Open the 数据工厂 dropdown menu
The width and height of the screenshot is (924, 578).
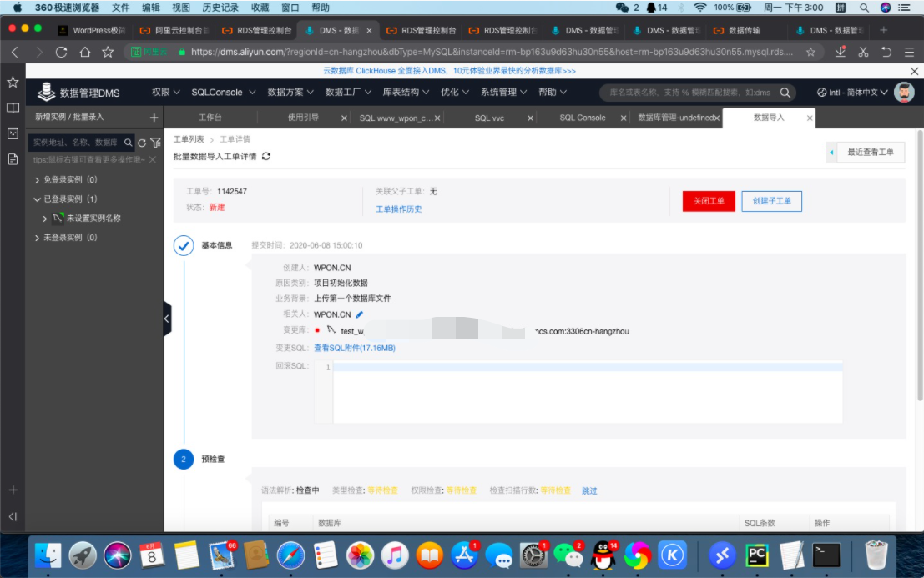click(x=348, y=92)
